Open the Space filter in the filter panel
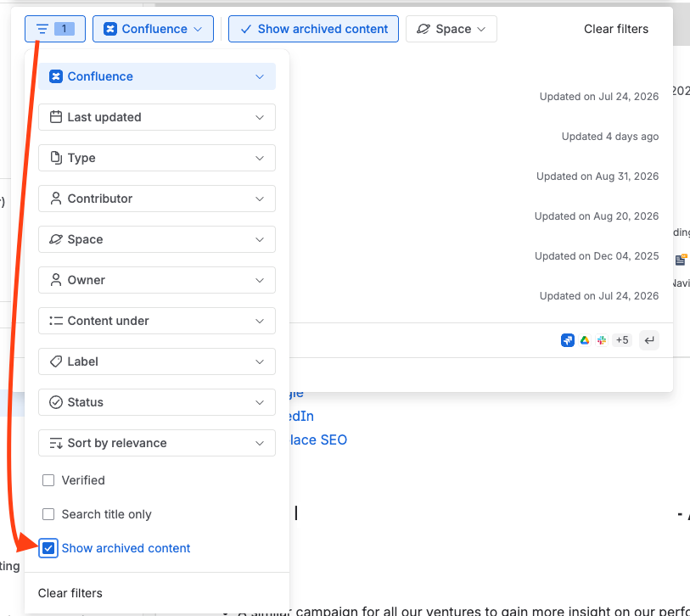The width and height of the screenshot is (690, 616). pyautogui.click(x=157, y=239)
